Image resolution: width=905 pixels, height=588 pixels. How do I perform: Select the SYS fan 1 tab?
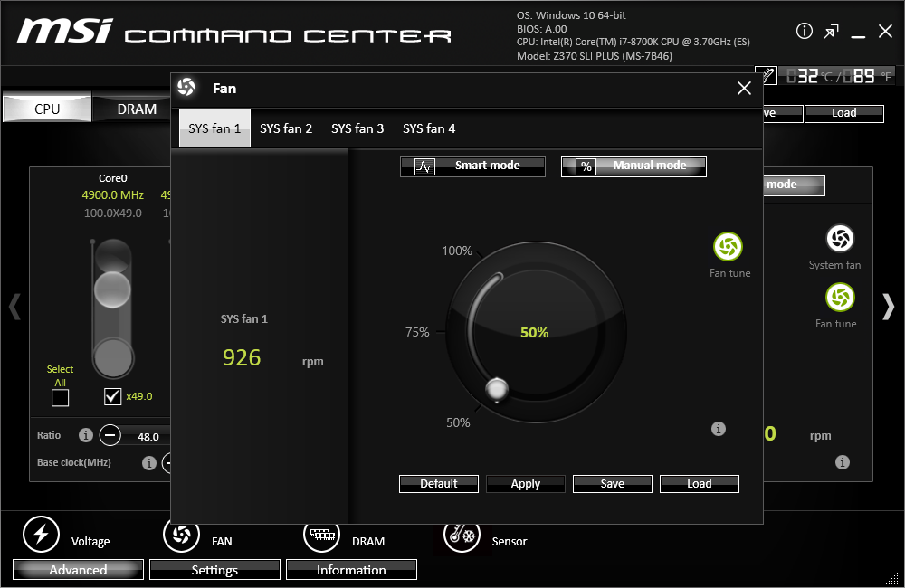[214, 128]
